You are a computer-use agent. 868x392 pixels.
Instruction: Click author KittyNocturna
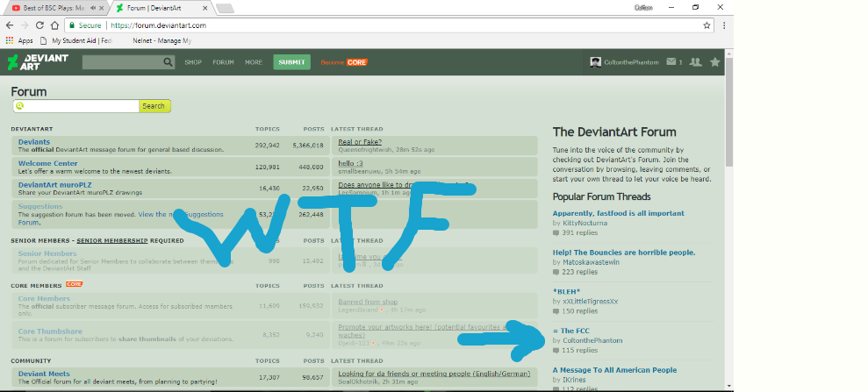(x=585, y=223)
